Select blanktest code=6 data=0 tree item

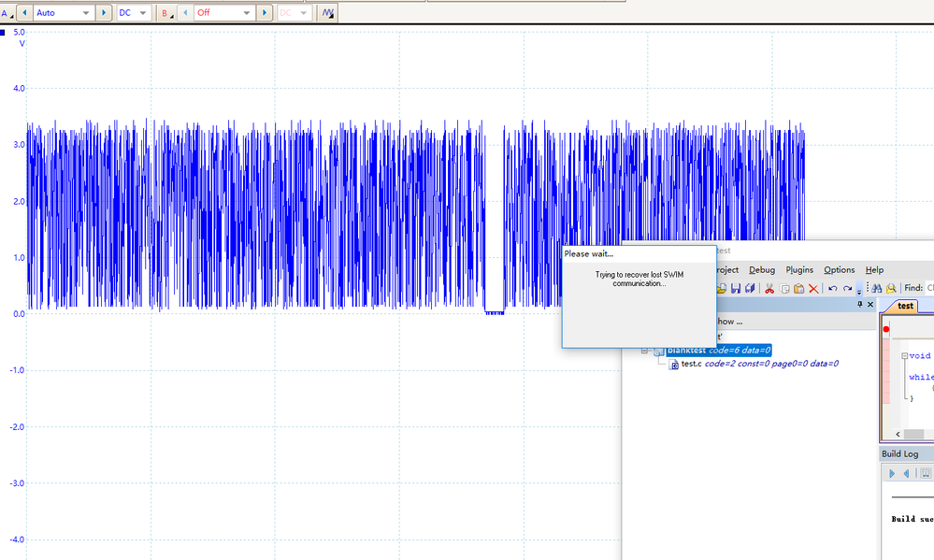(x=719, y=351)
